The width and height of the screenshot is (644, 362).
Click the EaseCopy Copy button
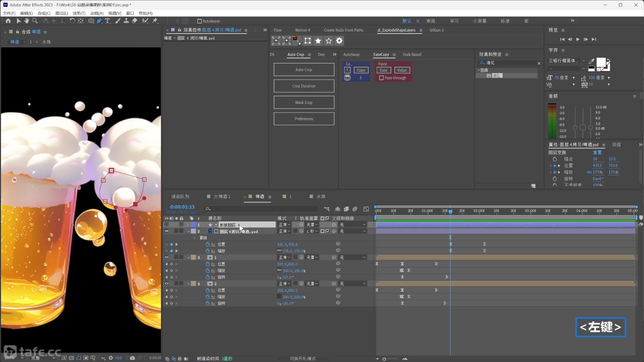pos(361,70)
